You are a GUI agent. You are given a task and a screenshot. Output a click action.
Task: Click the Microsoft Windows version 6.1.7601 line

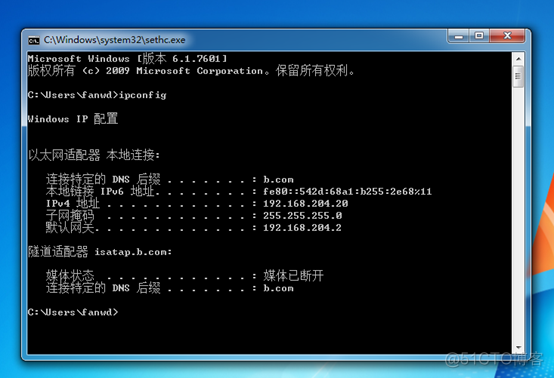[x=127, y=58]
